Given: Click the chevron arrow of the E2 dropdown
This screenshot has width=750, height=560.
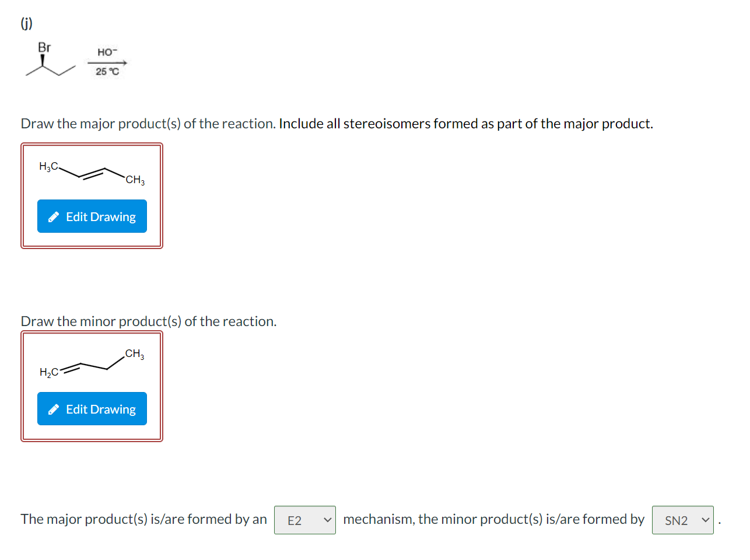Looking at the screenshot, I should pyautogui.click(x=328, y=520).
